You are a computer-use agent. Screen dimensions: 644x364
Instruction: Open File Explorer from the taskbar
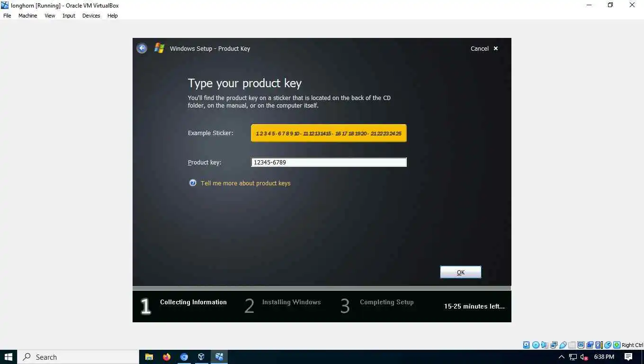click(x=149, y=357)
